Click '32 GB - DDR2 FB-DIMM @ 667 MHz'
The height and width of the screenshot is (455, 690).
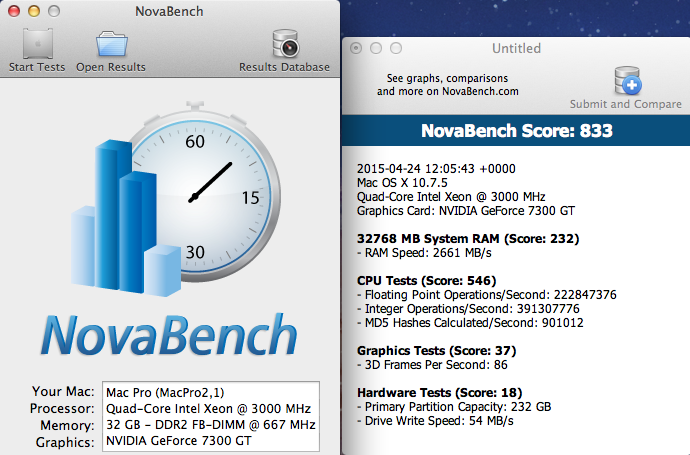coord(211,425)
